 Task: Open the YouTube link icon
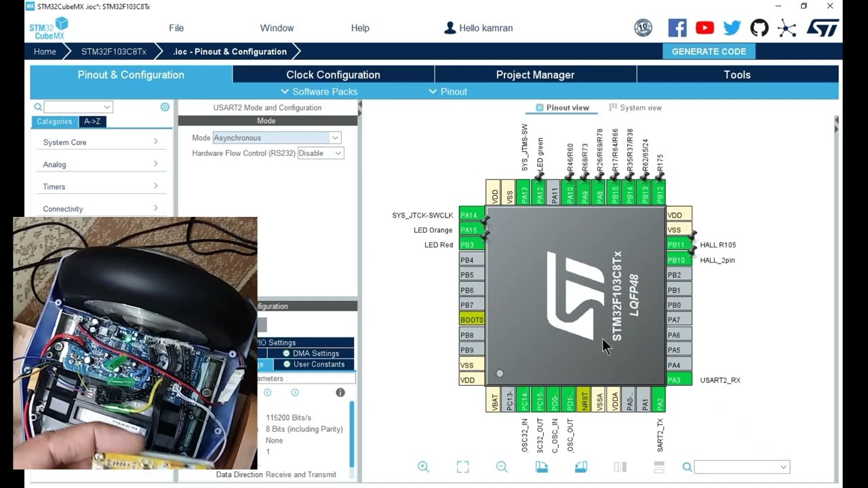pos(705,28)
